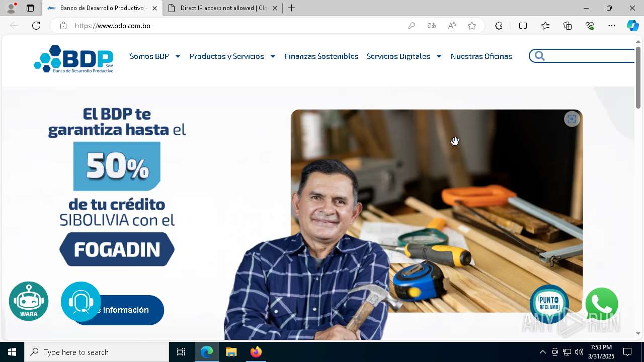Click the page vertical scrollbar thumb
Image resolution: width=644 pixels, height=362 pixels.
pos(638,77)
